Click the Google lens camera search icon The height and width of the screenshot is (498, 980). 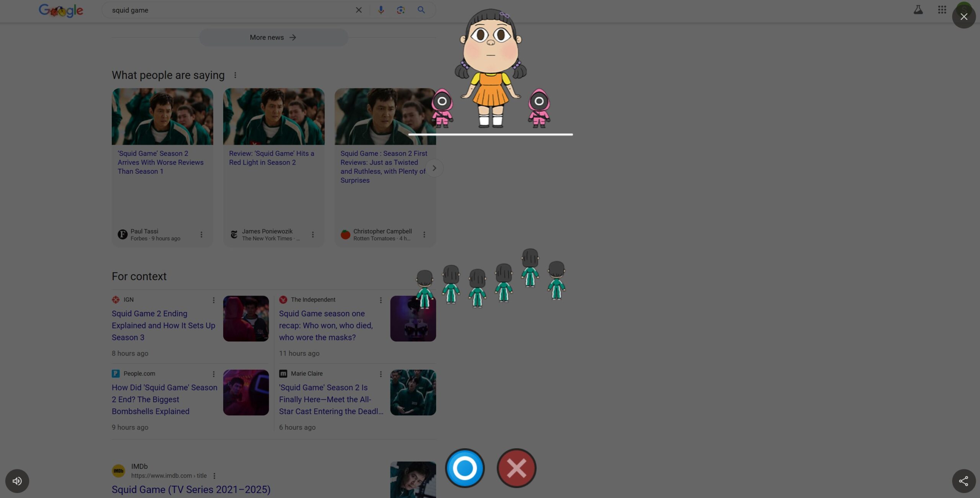point(400,10)
